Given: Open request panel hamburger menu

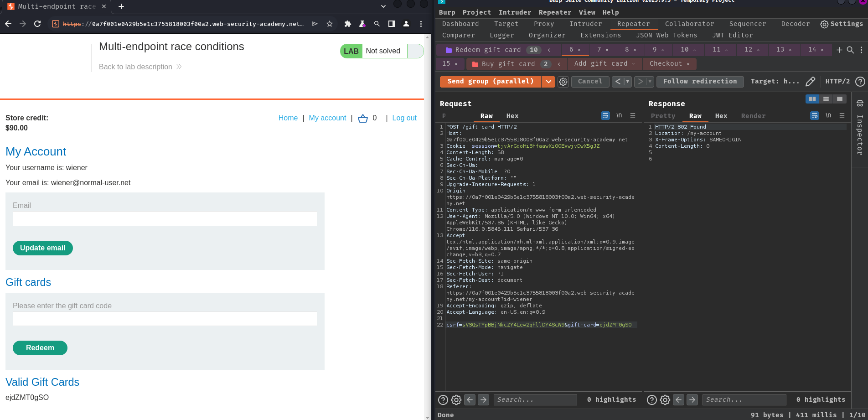Looking at the screenshot, I should tap(633, 116).
